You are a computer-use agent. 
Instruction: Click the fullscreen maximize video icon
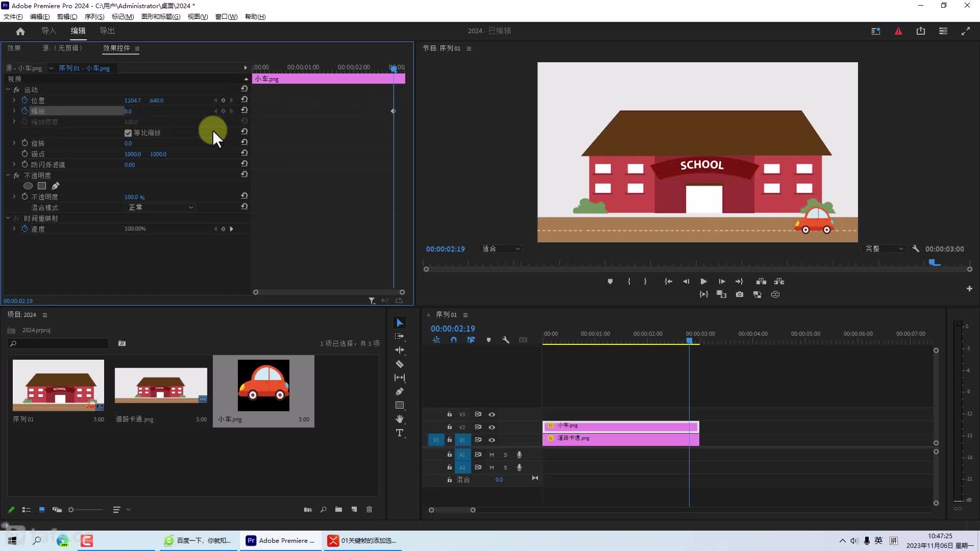[966, 31]
